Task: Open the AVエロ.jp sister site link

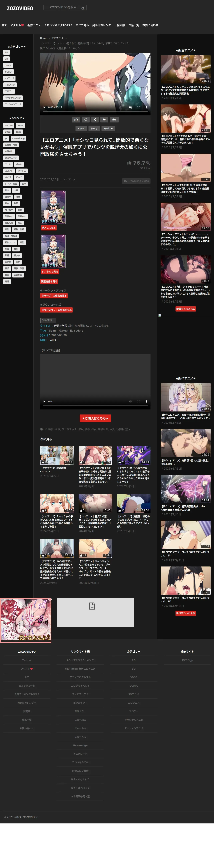Action: [187, 660]
